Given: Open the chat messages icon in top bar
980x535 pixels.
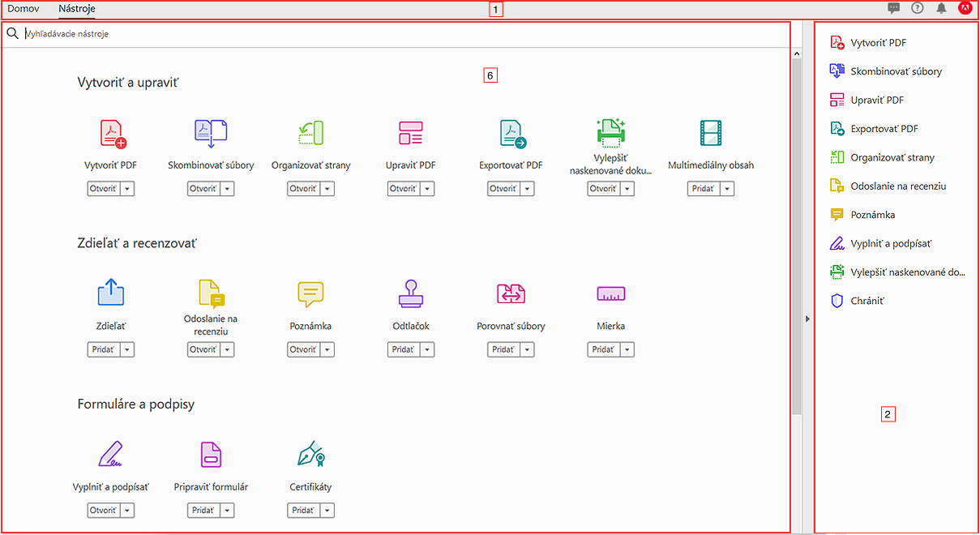Looking at the screenshot, I should pos(894,8).
